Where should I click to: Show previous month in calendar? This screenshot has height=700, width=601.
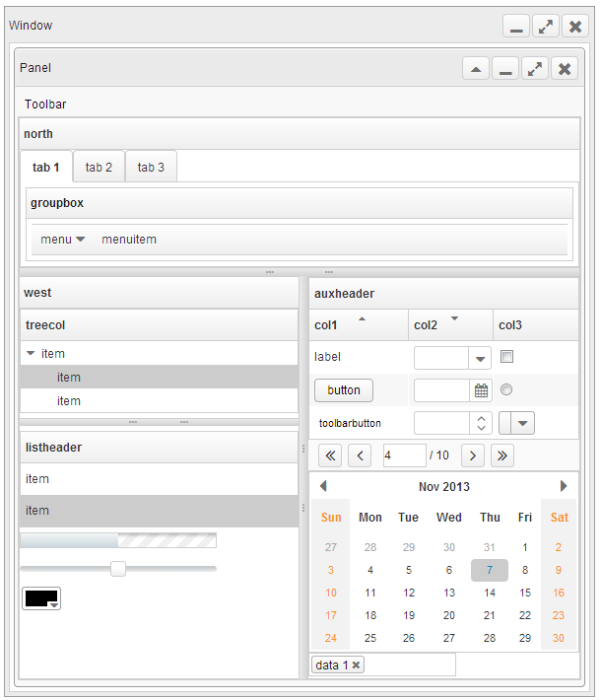(x=323, y=486)
